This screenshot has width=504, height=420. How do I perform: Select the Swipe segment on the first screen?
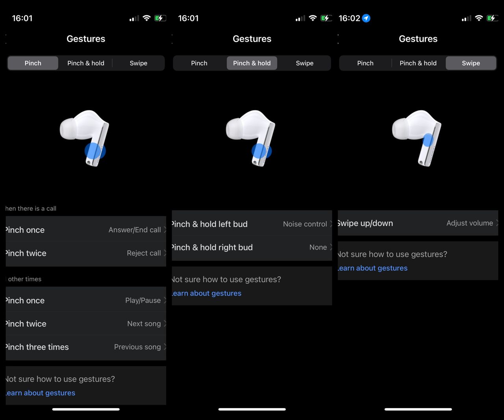(x=138, y=63)
